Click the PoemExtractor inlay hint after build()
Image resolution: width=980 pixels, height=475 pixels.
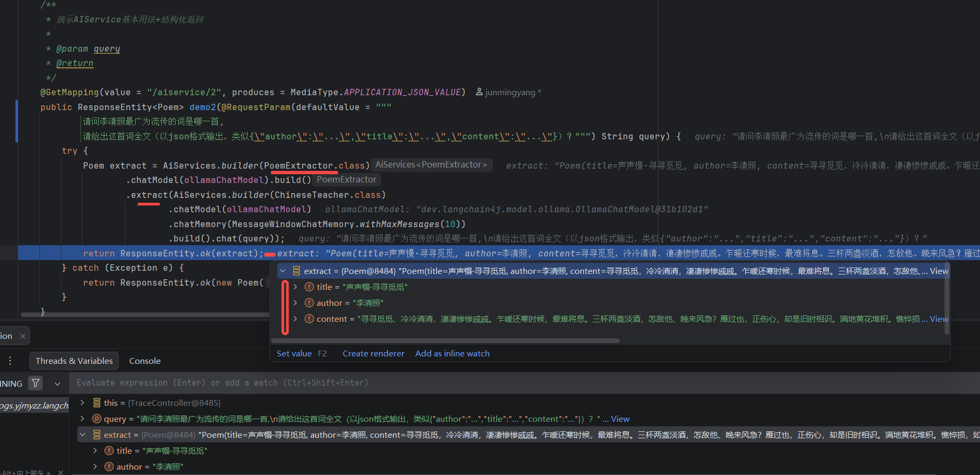point(347,180)
